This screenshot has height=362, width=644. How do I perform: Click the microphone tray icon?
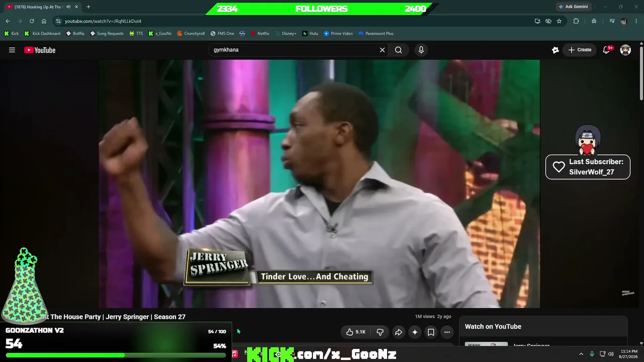point(592,354)
